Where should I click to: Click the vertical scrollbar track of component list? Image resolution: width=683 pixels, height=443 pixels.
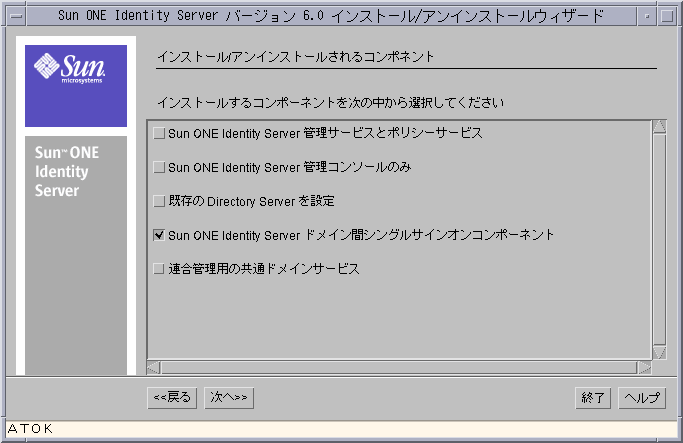coord(659,240)
